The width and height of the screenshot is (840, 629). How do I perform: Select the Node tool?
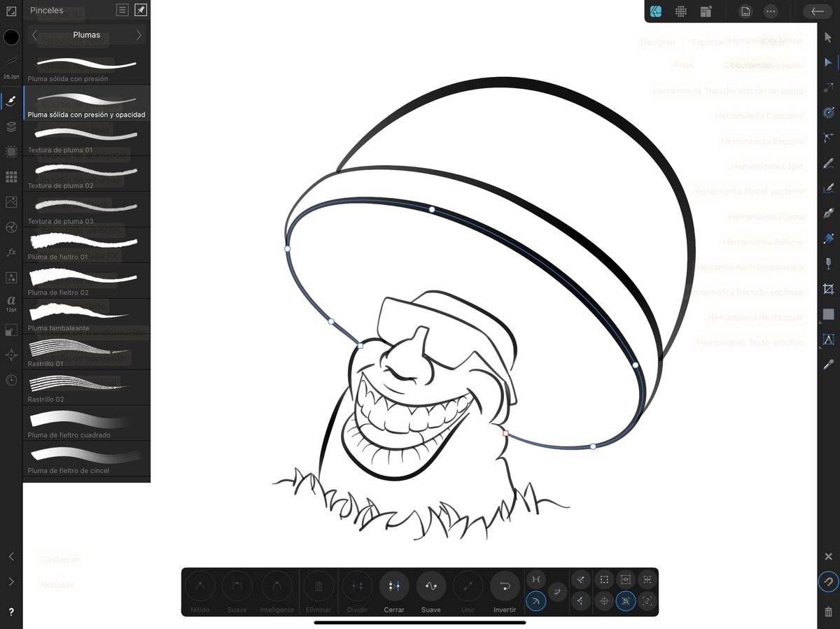pyautogui.click(x=829, y=63)
